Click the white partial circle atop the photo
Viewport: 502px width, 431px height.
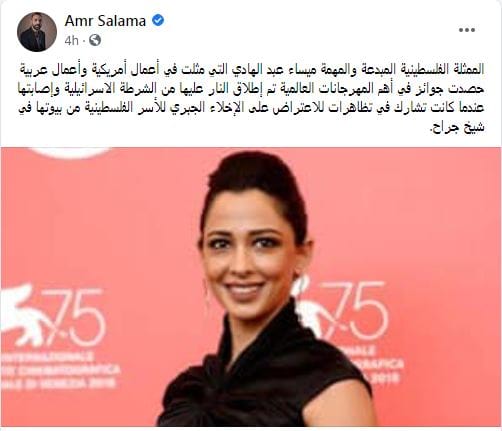click(x=72, y=153)
